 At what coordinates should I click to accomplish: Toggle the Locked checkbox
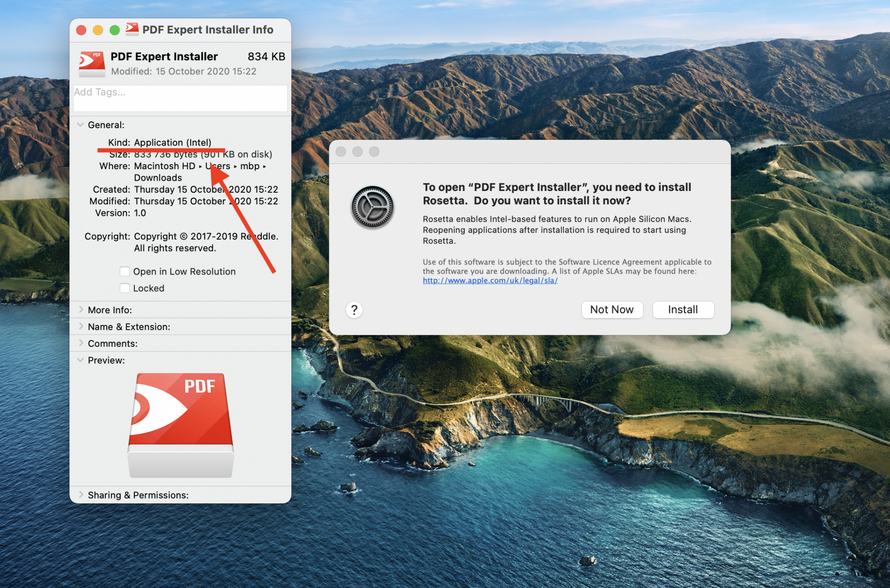coord(125,288)
